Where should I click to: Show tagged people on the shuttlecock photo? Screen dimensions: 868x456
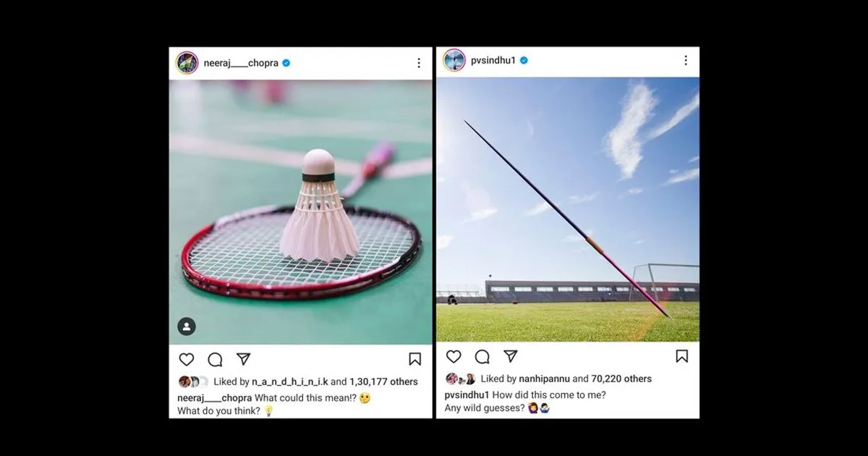(187, 326)
